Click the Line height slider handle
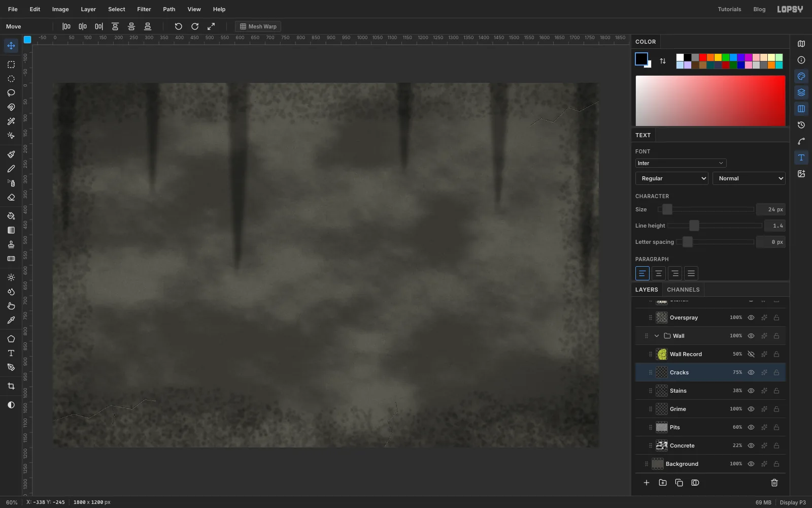This screenshot has width=812, height=508. [694, 226]
